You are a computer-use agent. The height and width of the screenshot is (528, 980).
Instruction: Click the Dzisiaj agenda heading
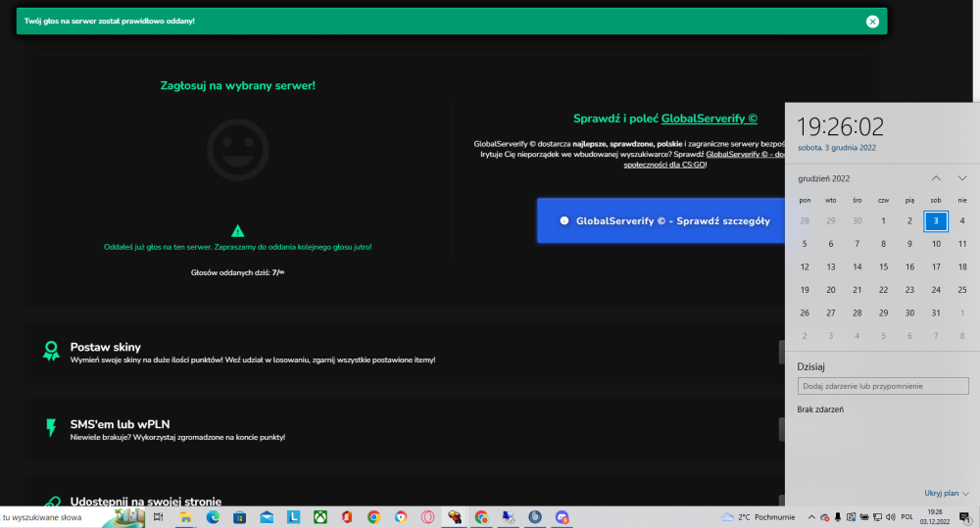[x=810, y=366]
